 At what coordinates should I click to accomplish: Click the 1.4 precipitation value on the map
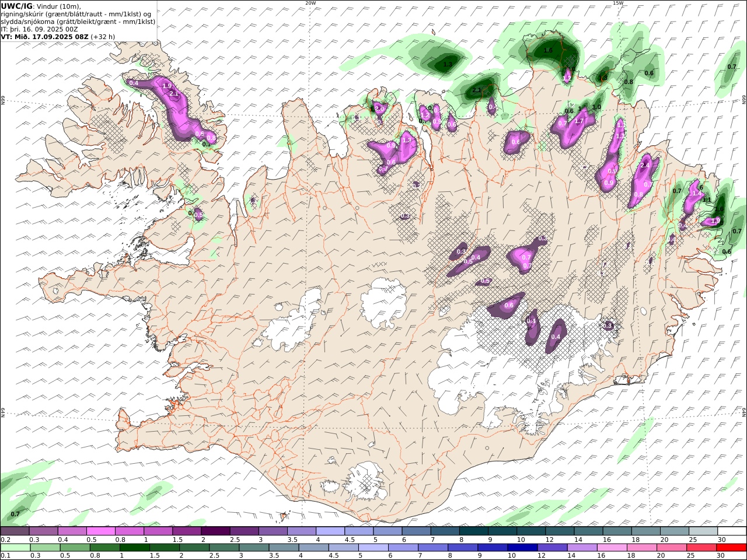click(696, 194)
